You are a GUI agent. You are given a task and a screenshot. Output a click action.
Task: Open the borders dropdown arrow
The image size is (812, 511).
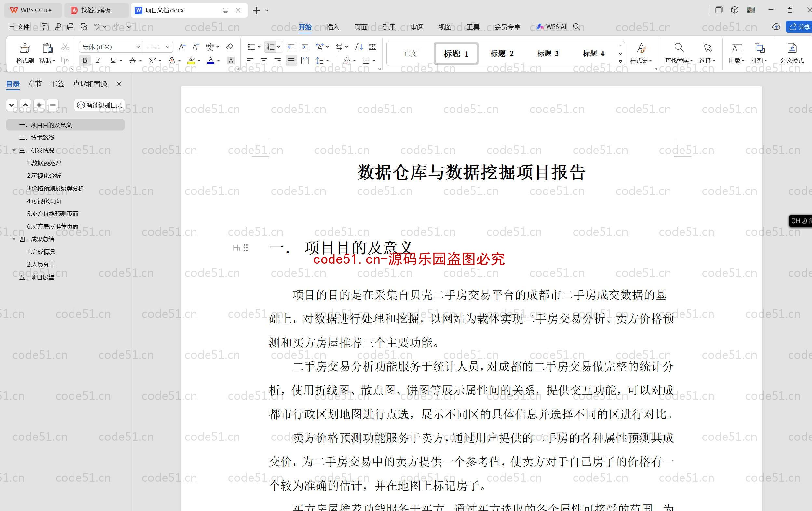click(374, 61)
